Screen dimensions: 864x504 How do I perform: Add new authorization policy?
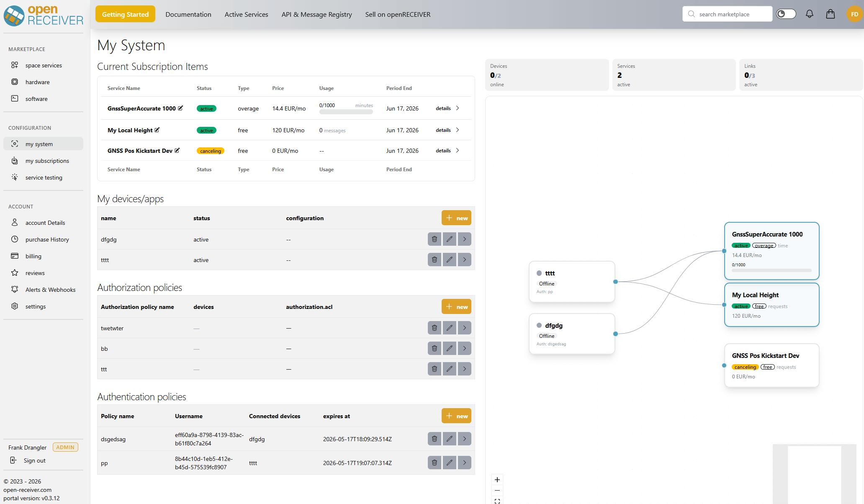[x=456, y=306]
